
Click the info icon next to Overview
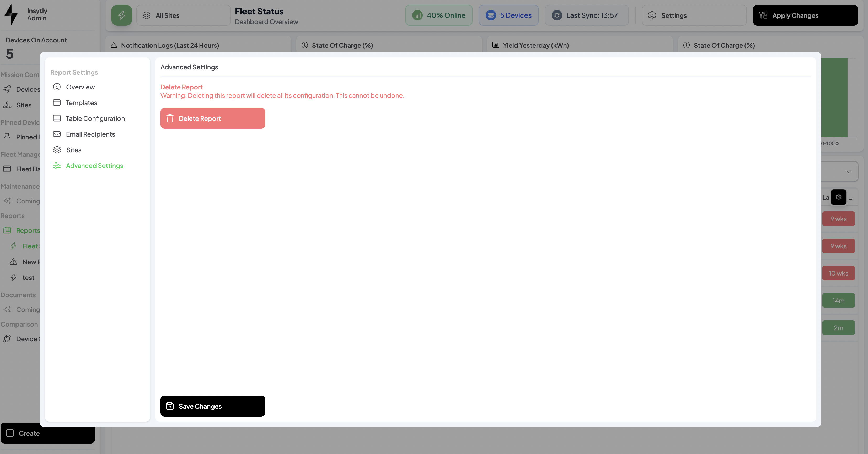pyautogui.click(x=57, y=87)
